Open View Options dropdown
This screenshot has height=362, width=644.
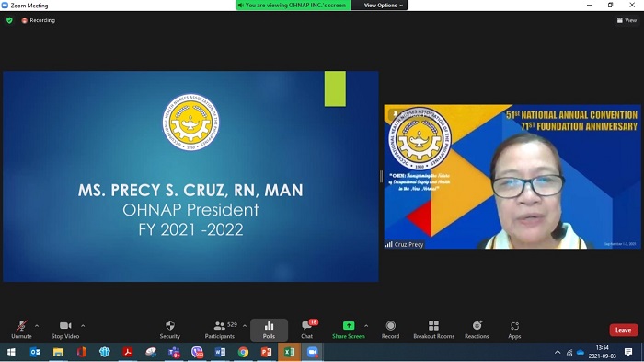point(384,6)
